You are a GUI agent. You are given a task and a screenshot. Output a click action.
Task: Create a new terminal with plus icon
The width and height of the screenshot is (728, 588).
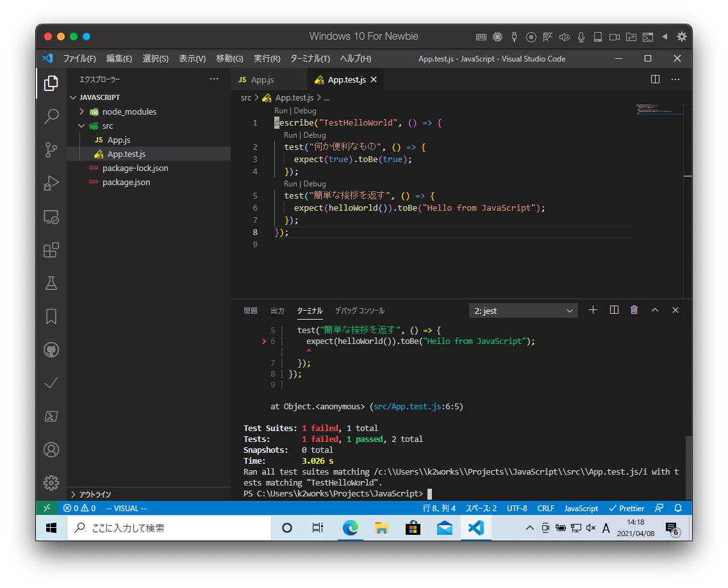[x=593, y=310]
